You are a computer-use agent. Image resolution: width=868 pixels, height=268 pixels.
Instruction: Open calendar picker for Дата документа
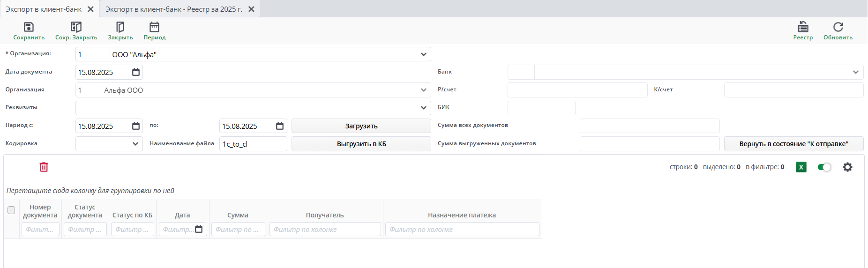coord(136,72)
